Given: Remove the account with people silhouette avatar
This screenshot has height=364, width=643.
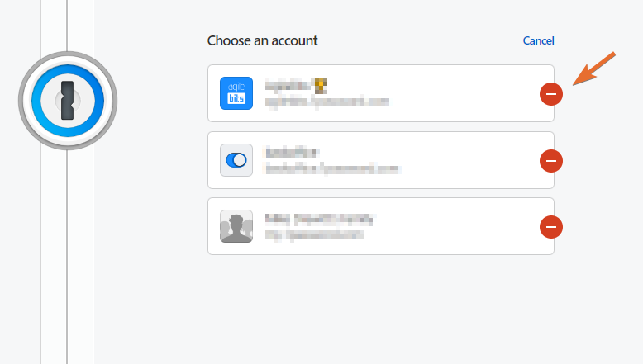Looking at the screenshot, I should pyautogui.click(x=551, y=226).
